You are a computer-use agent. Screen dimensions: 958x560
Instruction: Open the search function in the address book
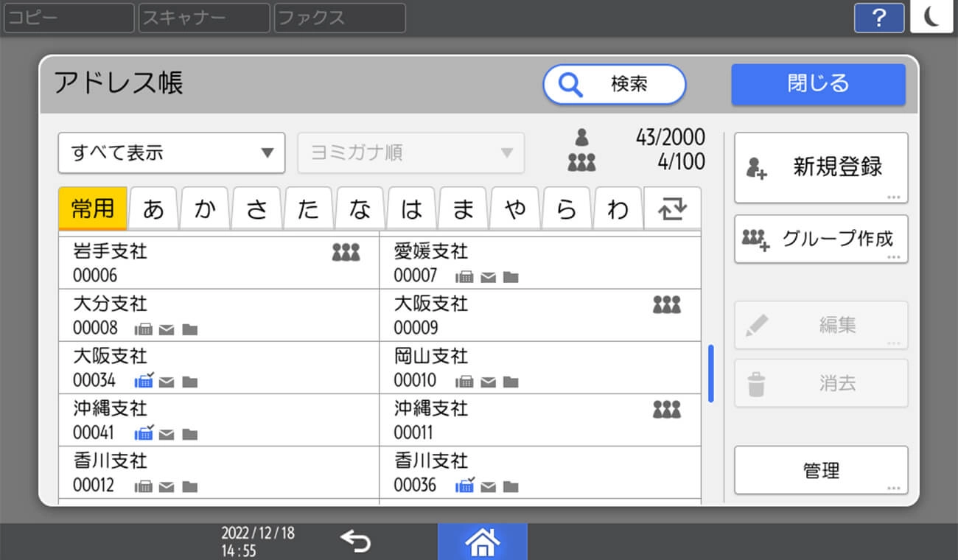tap(614, 85)
